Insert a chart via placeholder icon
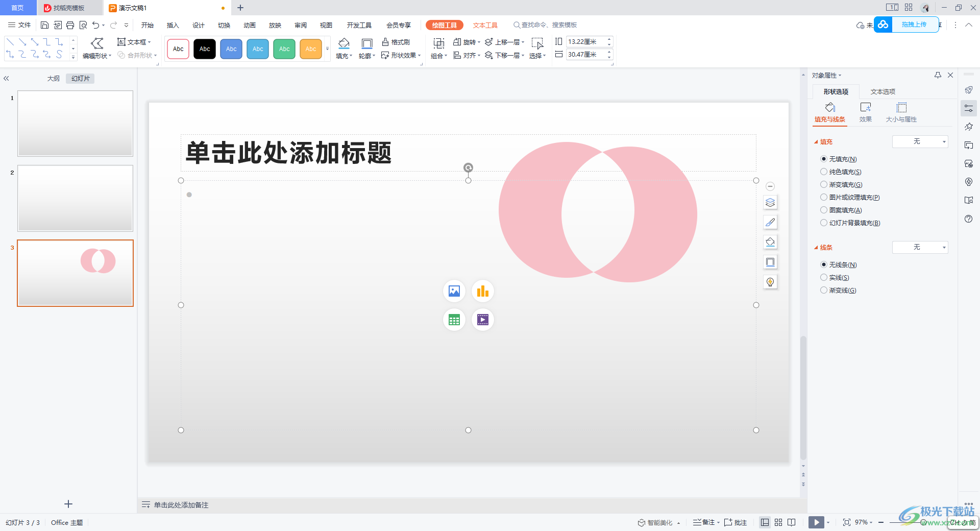Viewport: 980px width, 531px height. pos(483,291)
